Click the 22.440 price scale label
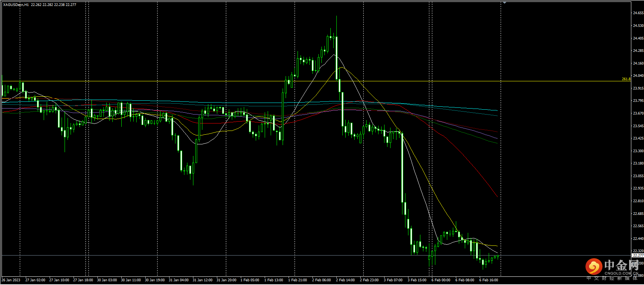The width and height of the screenshot is (644, 285). coord(638,239)
